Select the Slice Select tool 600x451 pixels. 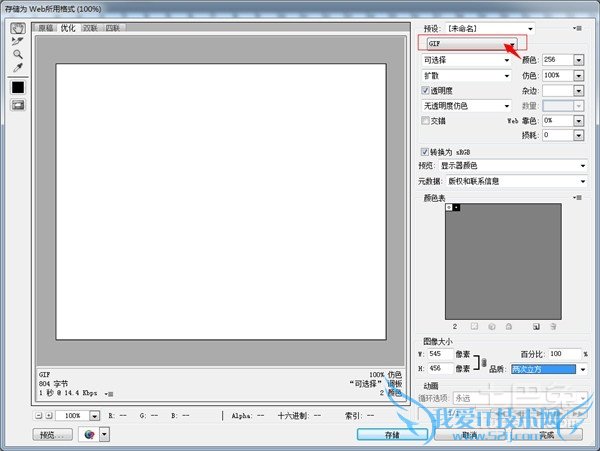coord(18,41)
